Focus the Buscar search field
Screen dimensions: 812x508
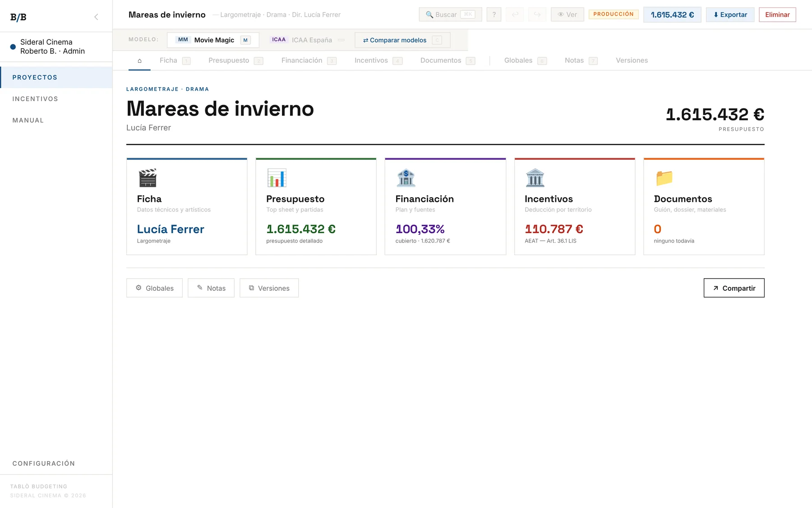[450, 14]
